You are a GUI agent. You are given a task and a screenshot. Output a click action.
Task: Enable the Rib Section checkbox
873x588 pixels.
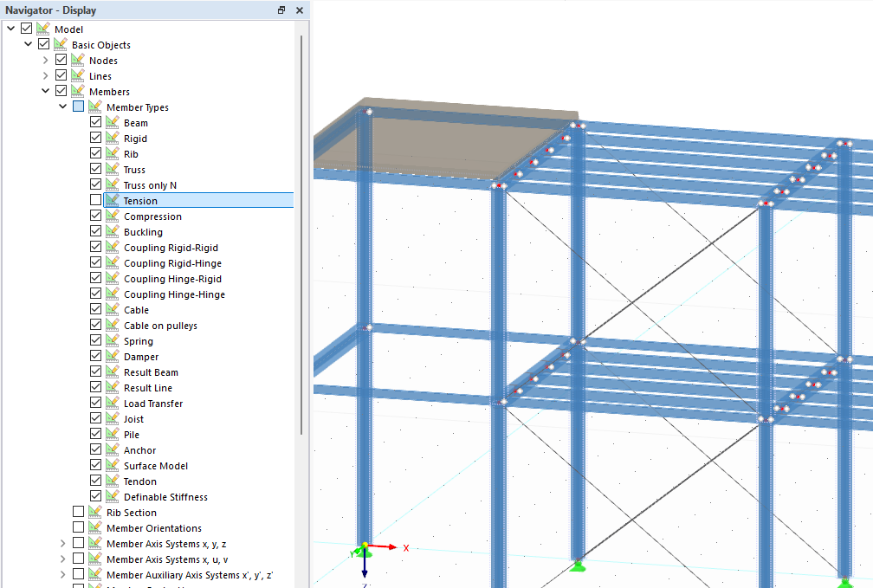click(79, 513)
